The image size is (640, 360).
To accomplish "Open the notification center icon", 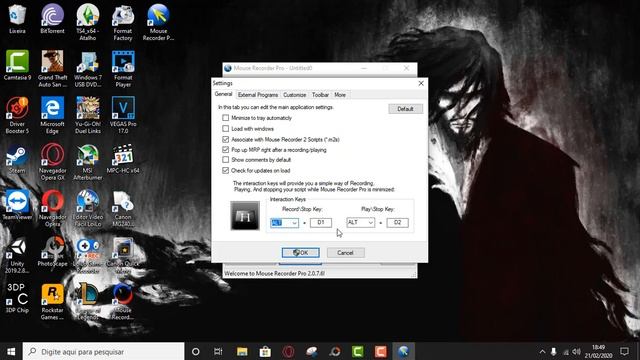I will coord(624,351).
